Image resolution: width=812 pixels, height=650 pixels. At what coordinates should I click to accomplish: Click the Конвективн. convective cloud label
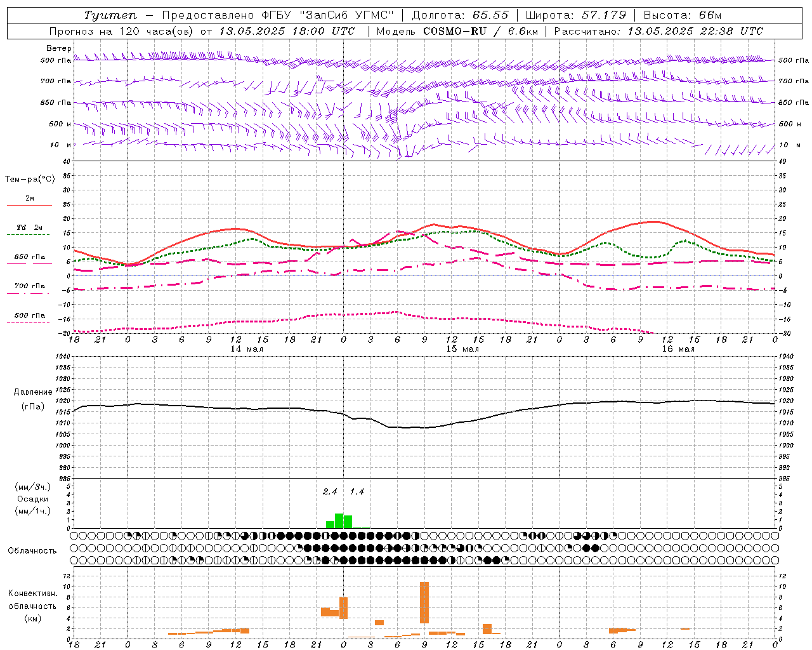coord(32,594)
